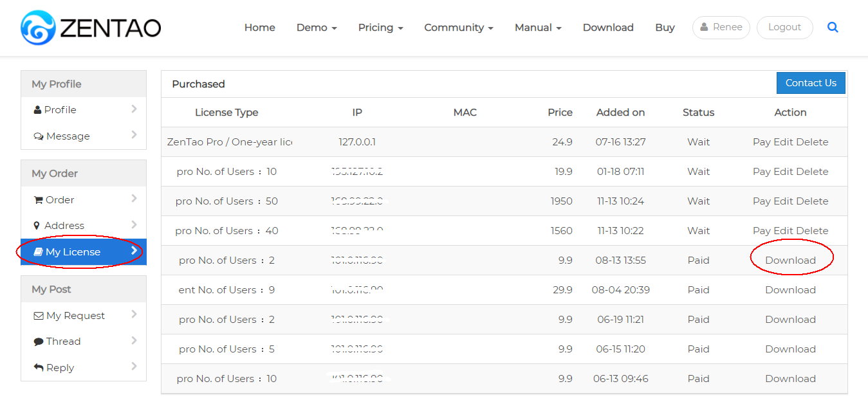
Task: Pay for the 127.0.0.1 license
Action: (761, 142)
